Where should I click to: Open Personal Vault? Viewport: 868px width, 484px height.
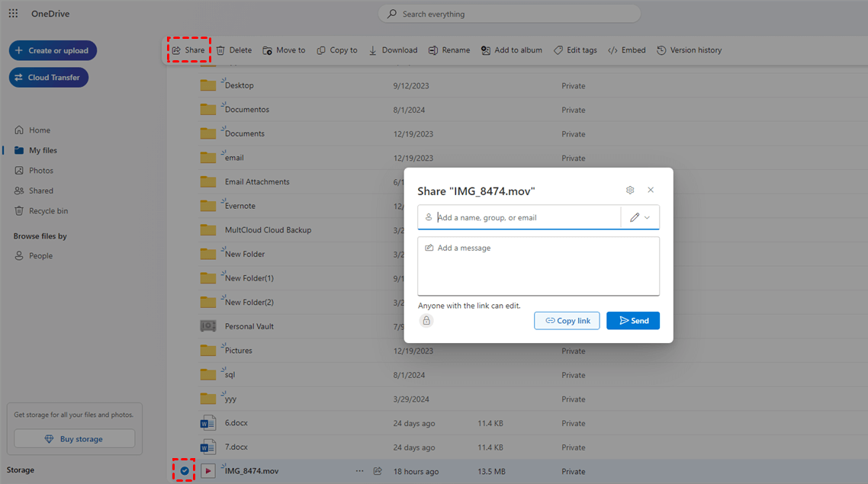(x=249, y=326)
